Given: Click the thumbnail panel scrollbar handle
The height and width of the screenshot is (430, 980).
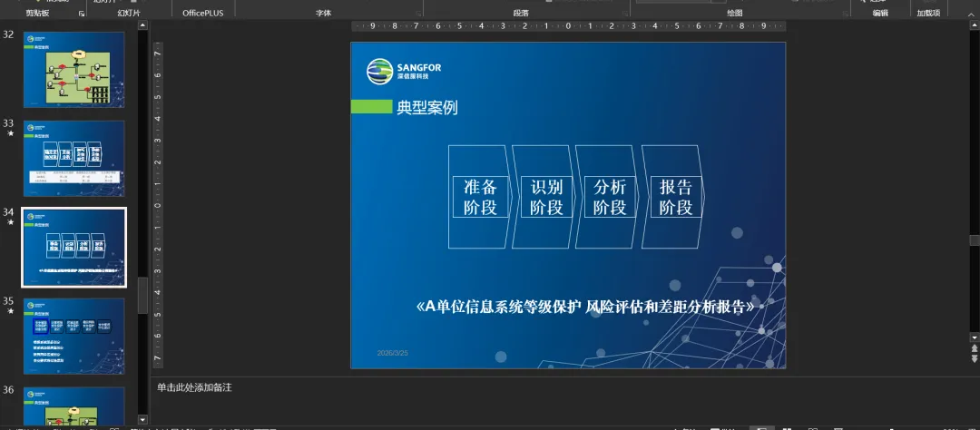Looking at the screenshot, I should coord(142,295).
